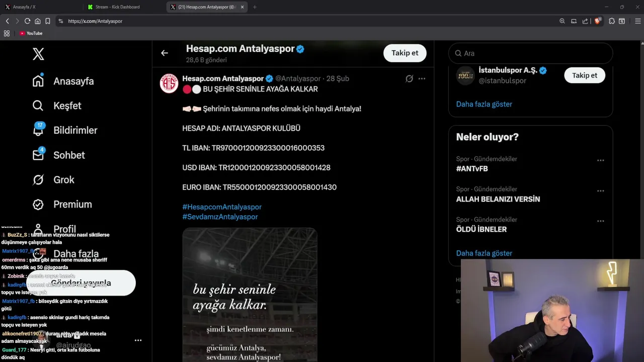Viewport: 644px width, 362px height.
Task: Click the browser home icon
Action: (x=37, y=21)
